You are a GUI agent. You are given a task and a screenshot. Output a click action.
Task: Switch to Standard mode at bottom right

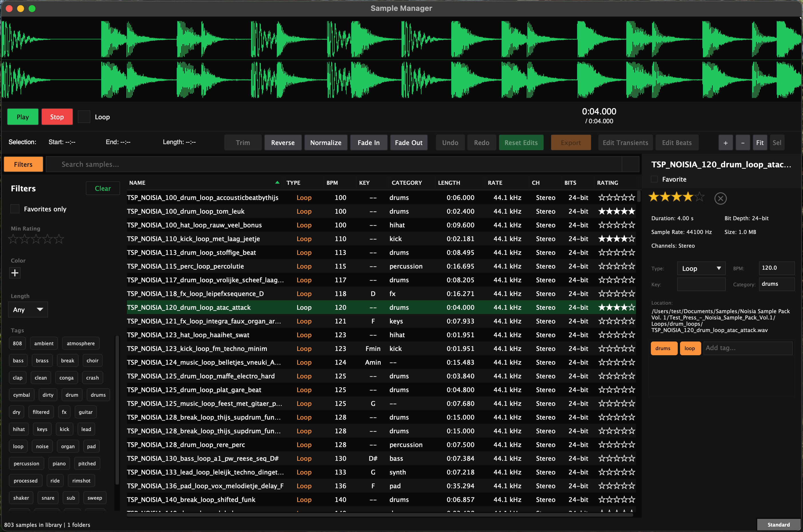coord(778,525)
